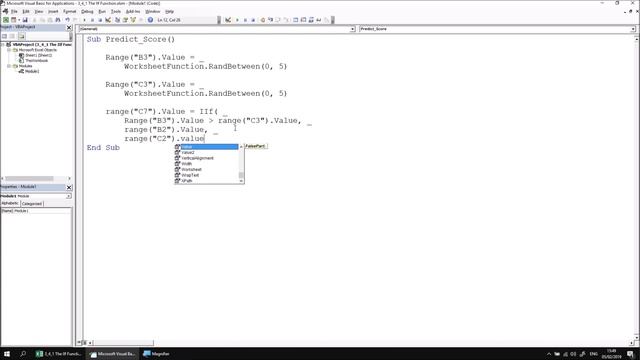Open the File menu

tap(14, 11)
